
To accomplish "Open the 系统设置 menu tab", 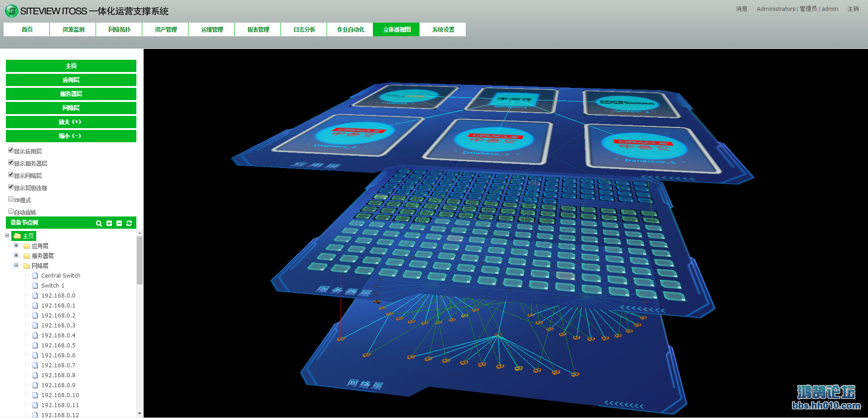I will (443, 29).
